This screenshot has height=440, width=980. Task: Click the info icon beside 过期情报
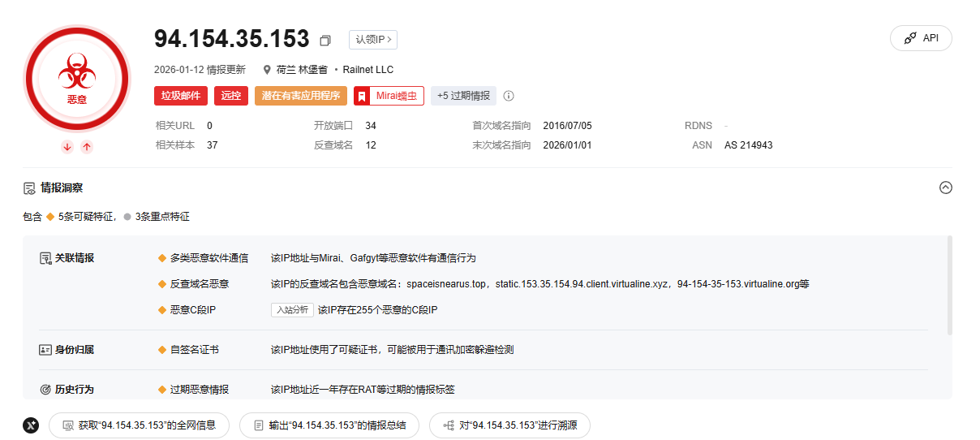click(x=509, y=96)
